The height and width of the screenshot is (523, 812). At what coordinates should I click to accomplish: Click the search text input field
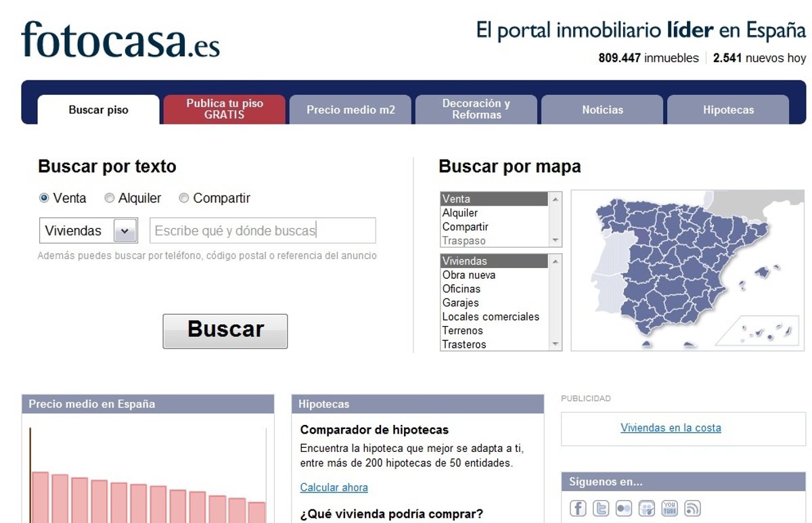263,231
